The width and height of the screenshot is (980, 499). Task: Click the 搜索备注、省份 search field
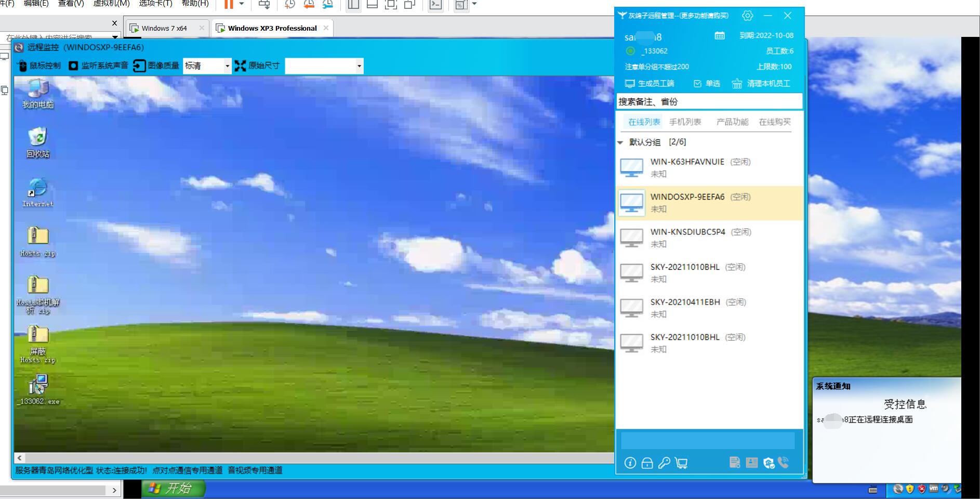coord(709,102)
